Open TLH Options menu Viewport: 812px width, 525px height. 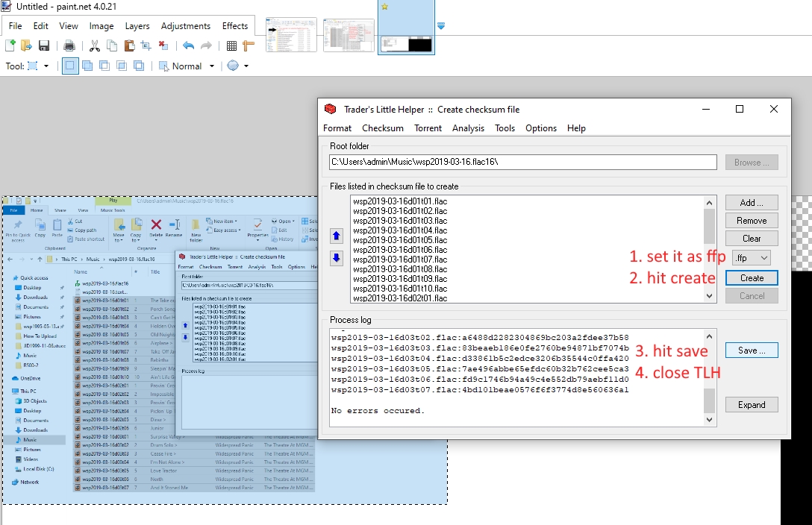541,128
